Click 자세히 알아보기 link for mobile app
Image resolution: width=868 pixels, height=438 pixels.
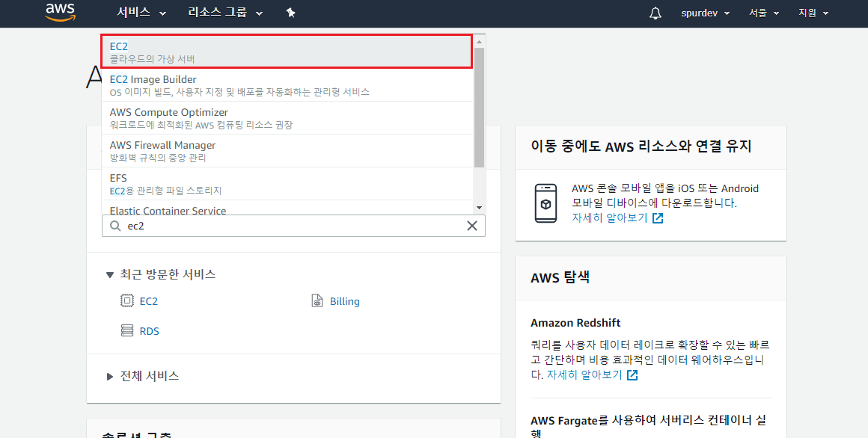pyautogui.click(x=610, y=218)
